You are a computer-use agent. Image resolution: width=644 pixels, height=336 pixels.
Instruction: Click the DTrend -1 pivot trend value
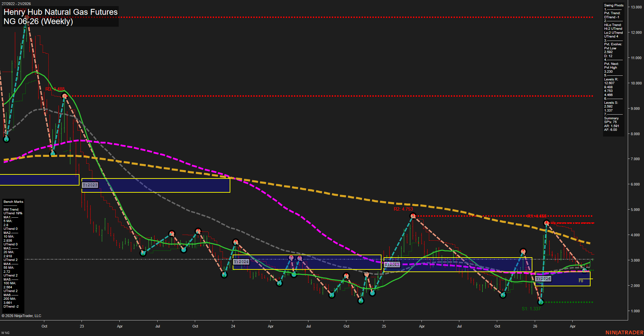(612, 17)
